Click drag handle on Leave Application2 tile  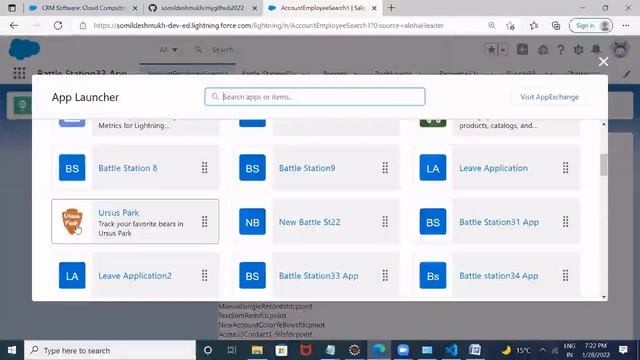tap(204, 276)
